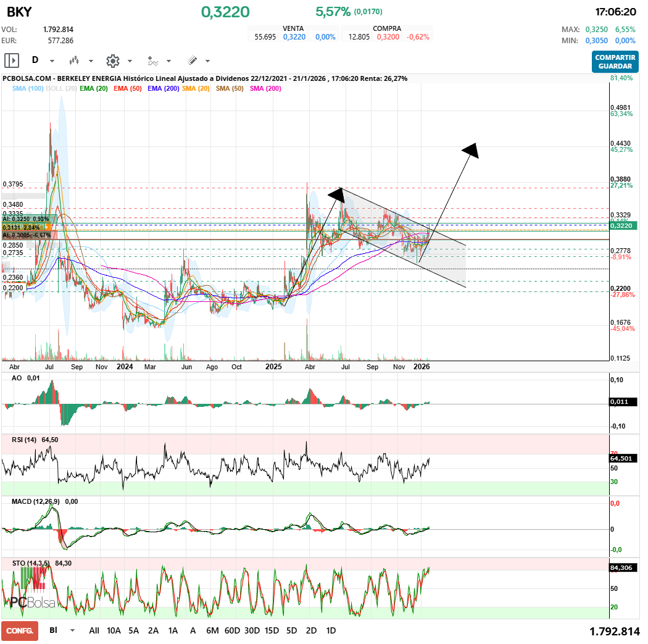Expand the dropdown arrow beside D interval
Screen dimensions: 648x644
[x=52, y=61]
